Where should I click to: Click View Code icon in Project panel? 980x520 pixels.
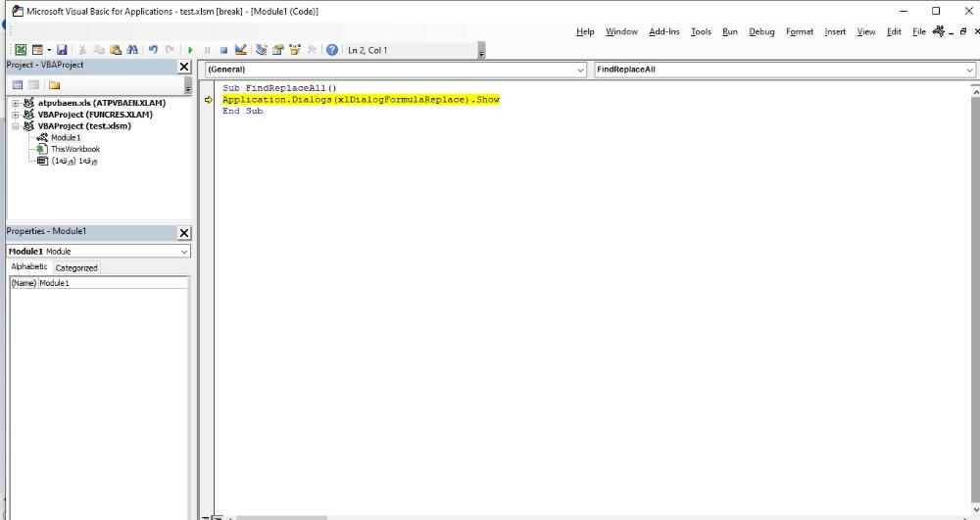pyautogui.click(x=17, y=85)
